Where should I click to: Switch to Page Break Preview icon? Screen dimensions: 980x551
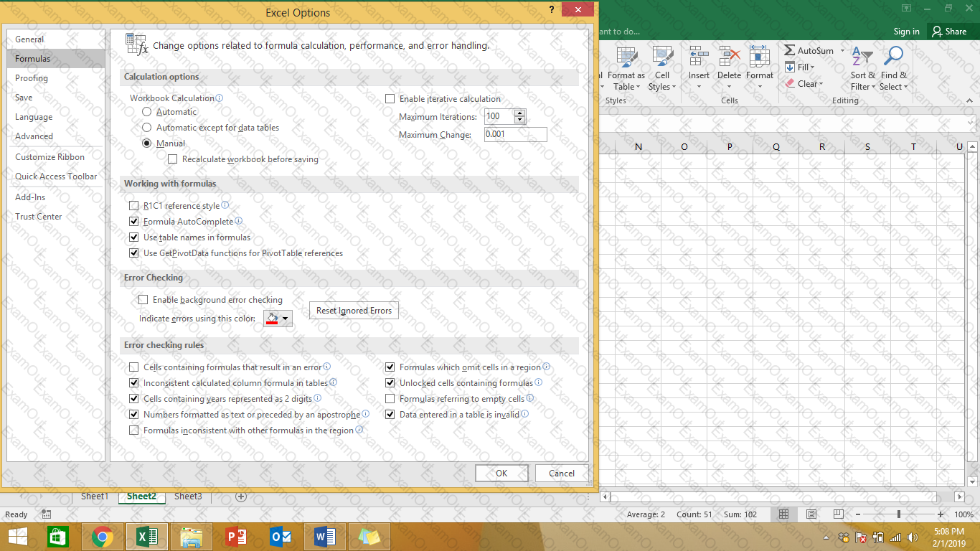[x=839, y=514]
